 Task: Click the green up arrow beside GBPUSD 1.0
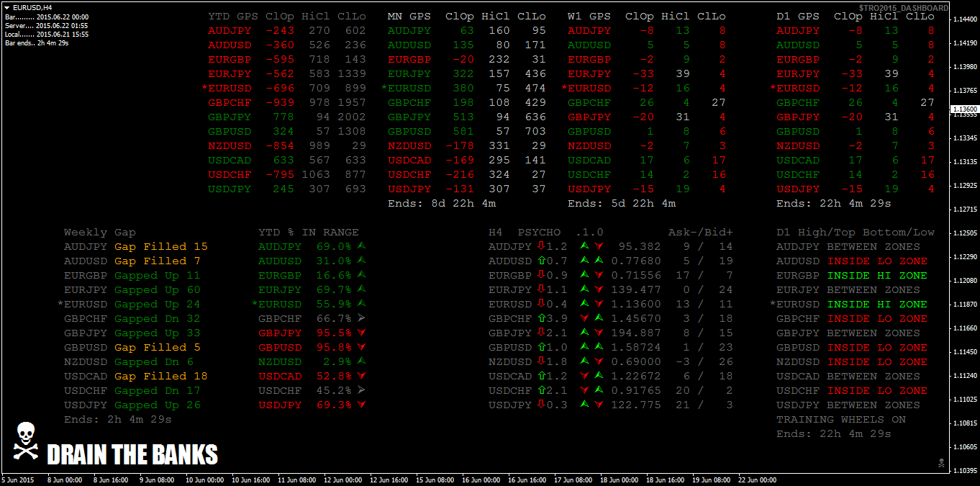coord(542,347)
